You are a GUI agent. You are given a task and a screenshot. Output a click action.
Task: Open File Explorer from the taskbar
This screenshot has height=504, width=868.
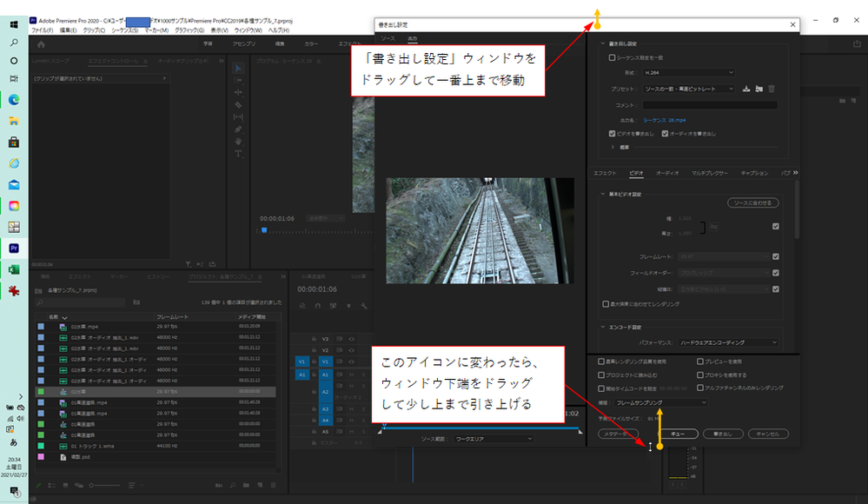point(14,122)
